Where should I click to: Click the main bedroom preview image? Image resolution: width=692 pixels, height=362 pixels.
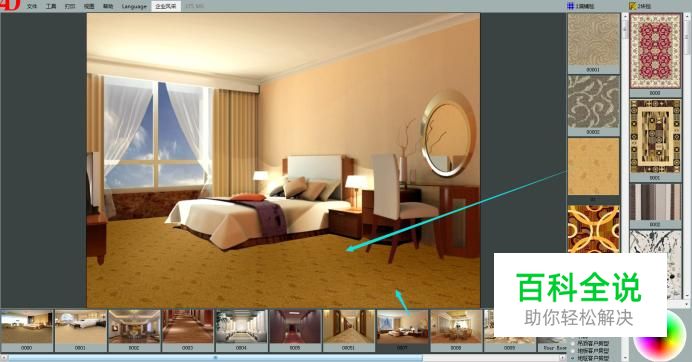coord(283,160)
